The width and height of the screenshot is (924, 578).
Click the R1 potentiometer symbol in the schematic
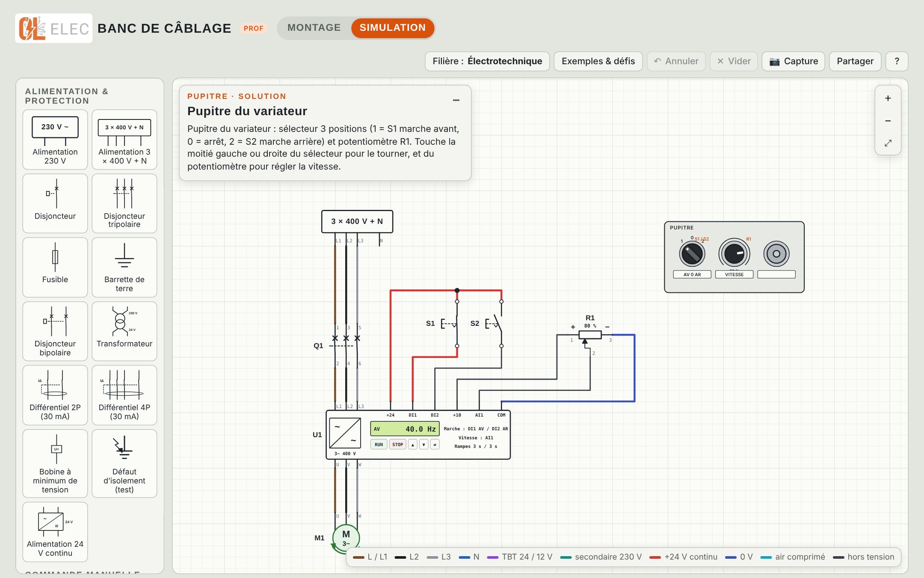coord(590,335)
